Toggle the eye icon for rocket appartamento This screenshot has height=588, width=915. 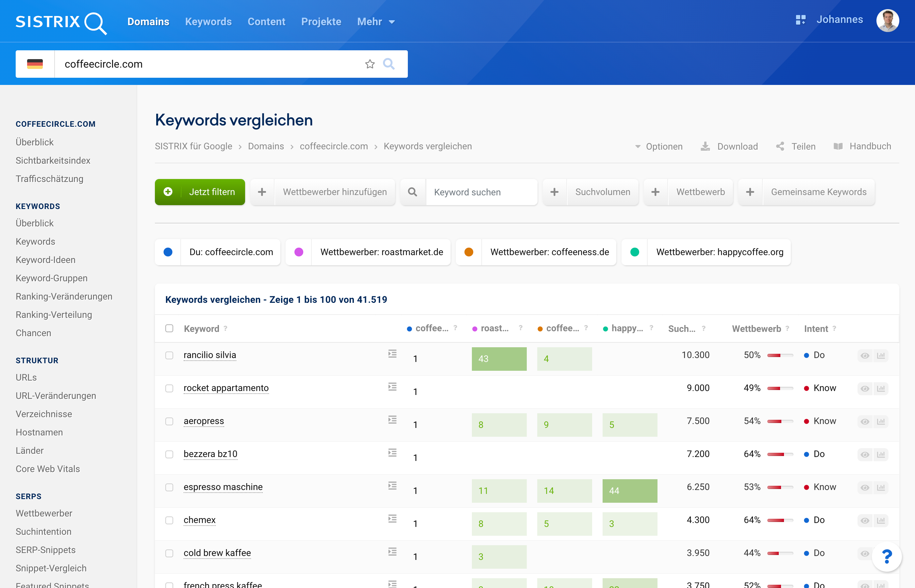[865, 389]
